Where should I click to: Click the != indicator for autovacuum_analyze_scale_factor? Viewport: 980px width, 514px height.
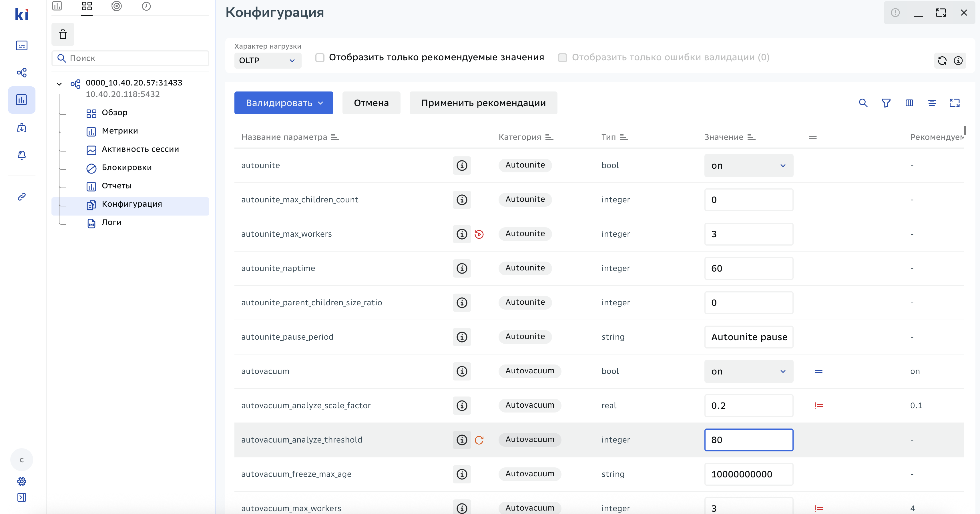click(x=819, y=406)
